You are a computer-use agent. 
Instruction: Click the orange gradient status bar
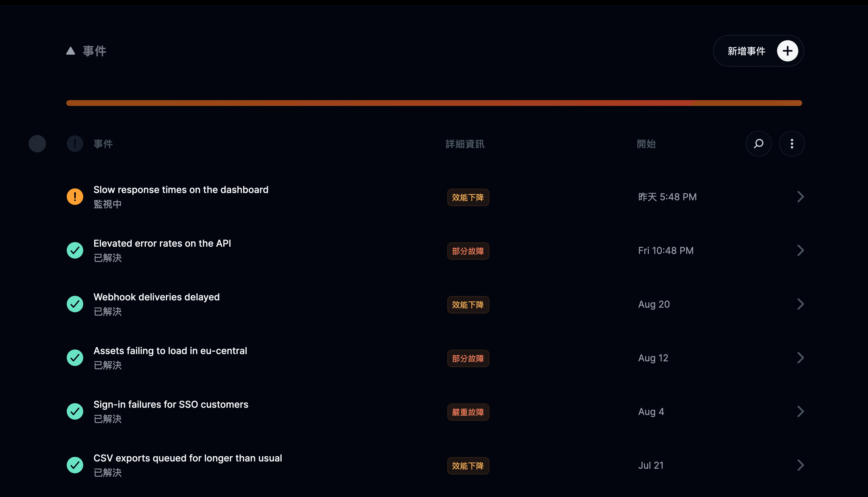(x=434, y=103)
